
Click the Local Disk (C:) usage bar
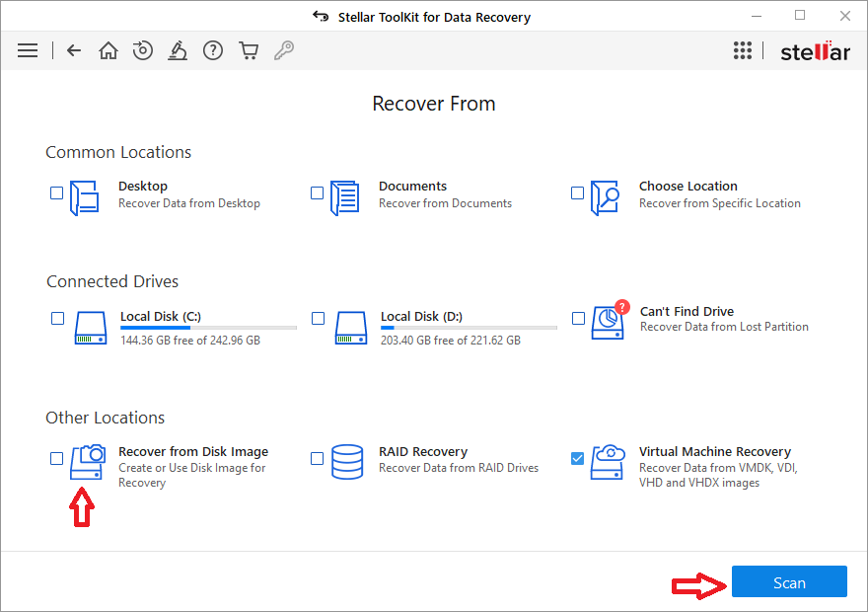pos(209,328)
